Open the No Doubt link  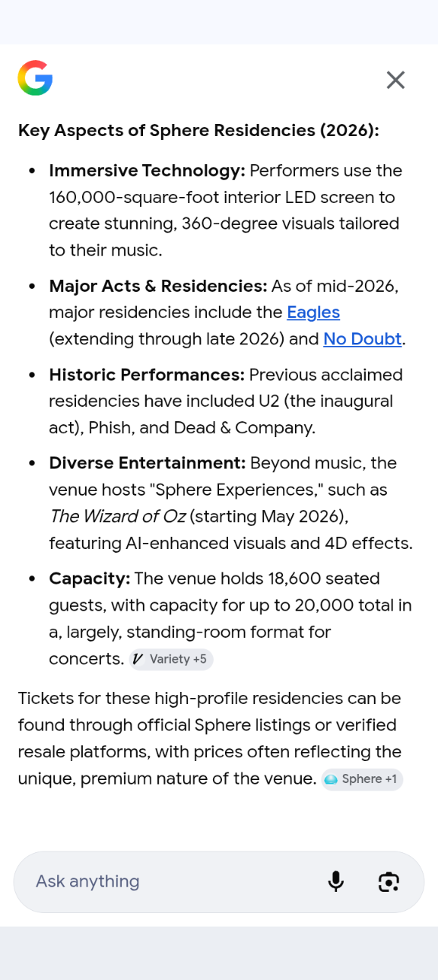coord(362,339)
